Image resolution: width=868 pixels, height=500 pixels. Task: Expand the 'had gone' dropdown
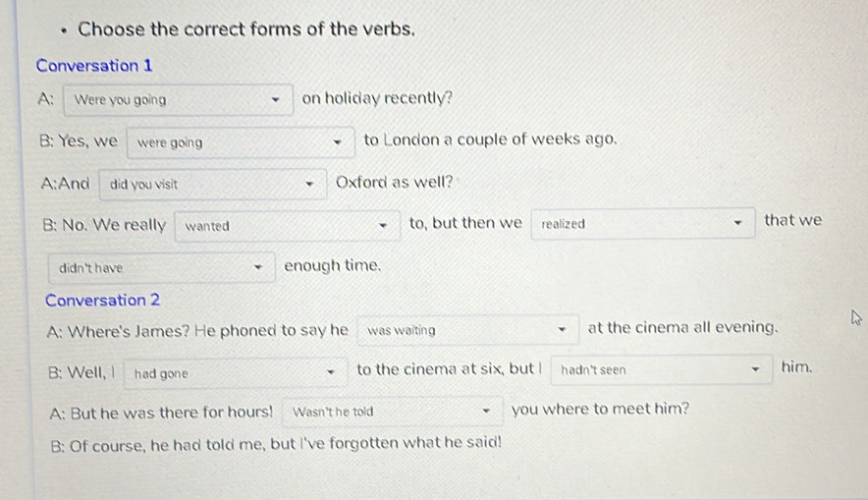point(236,372)
